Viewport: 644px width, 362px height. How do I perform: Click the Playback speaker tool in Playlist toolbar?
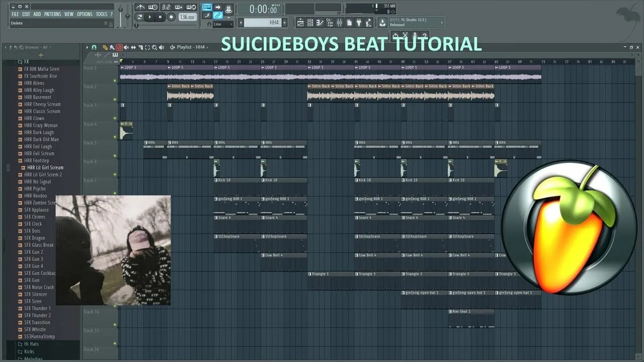161,47
